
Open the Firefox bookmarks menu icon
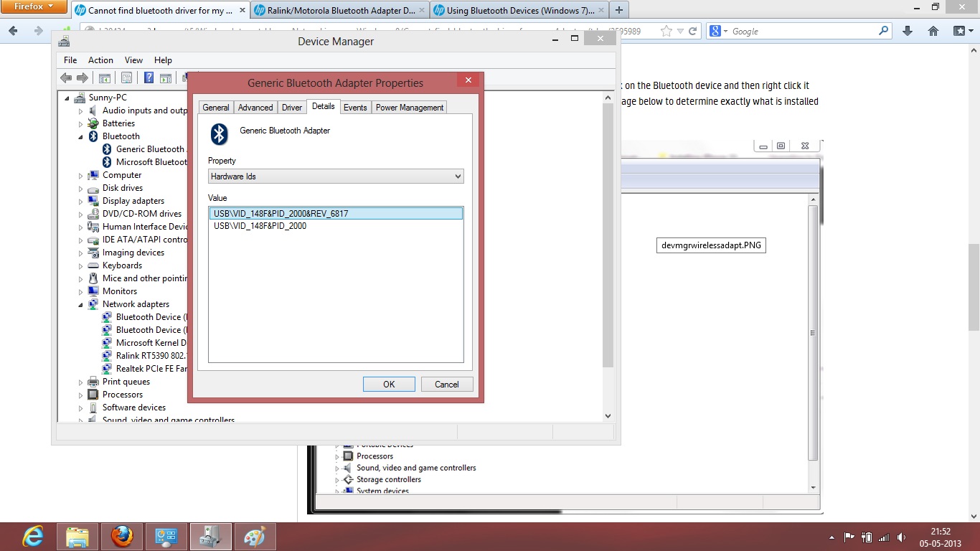pyautogui.click(x=962, y=32)
